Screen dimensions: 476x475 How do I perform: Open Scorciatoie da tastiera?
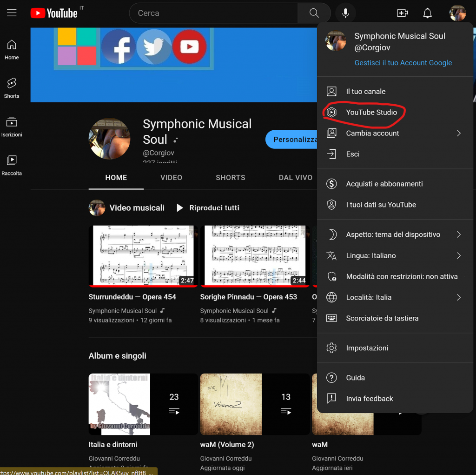coord(395,319)
